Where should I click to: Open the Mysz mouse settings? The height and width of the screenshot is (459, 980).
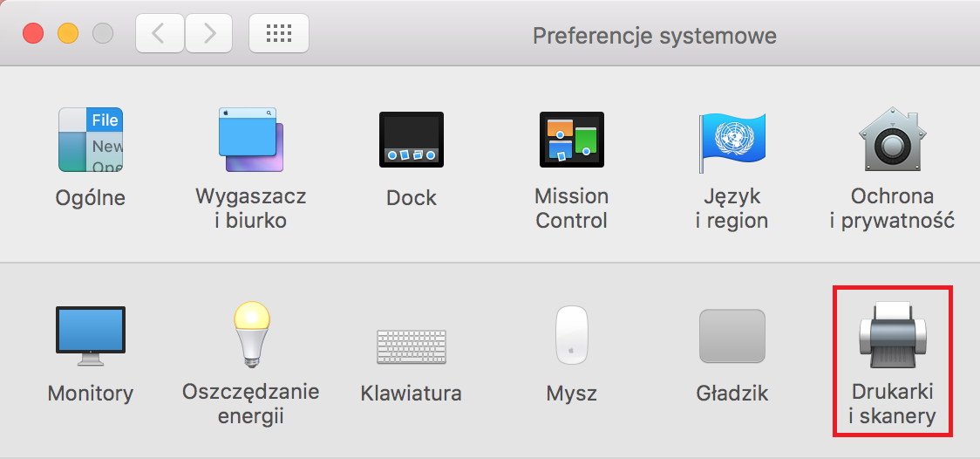572,334
